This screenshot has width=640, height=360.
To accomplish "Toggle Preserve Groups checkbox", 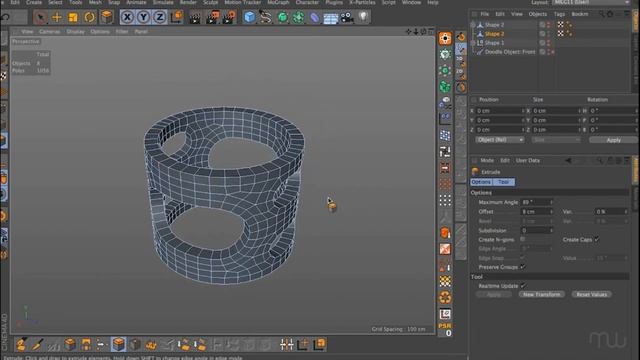I will [x=523, y=267].
